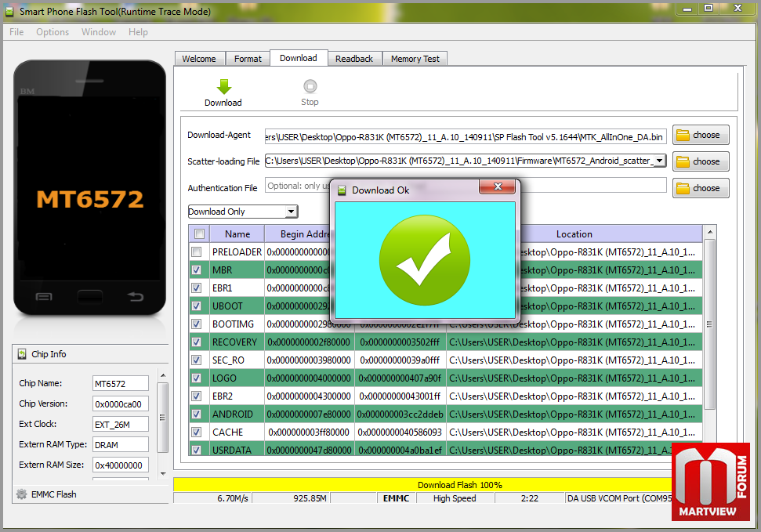Click the green checkmark in Download Ok dialog
761x532 pixels.
(425, 260)
